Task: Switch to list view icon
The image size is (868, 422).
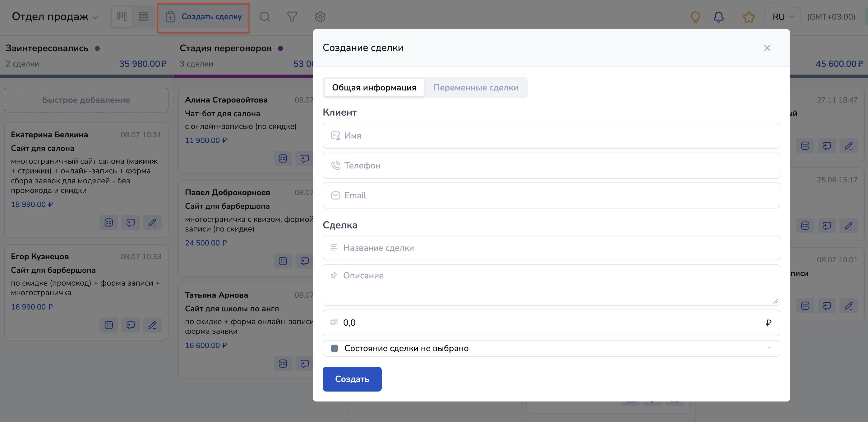Action: point(144,16)
